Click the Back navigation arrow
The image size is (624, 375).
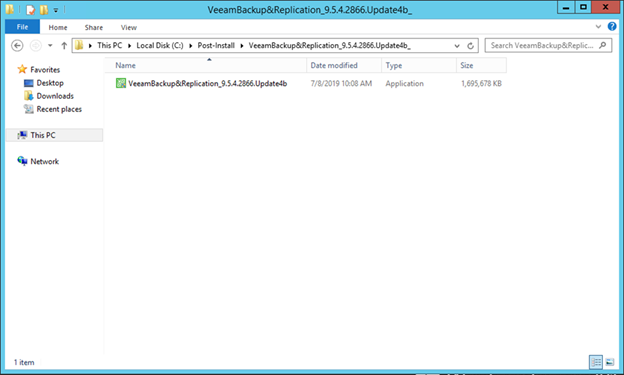(x=17, y=46)
